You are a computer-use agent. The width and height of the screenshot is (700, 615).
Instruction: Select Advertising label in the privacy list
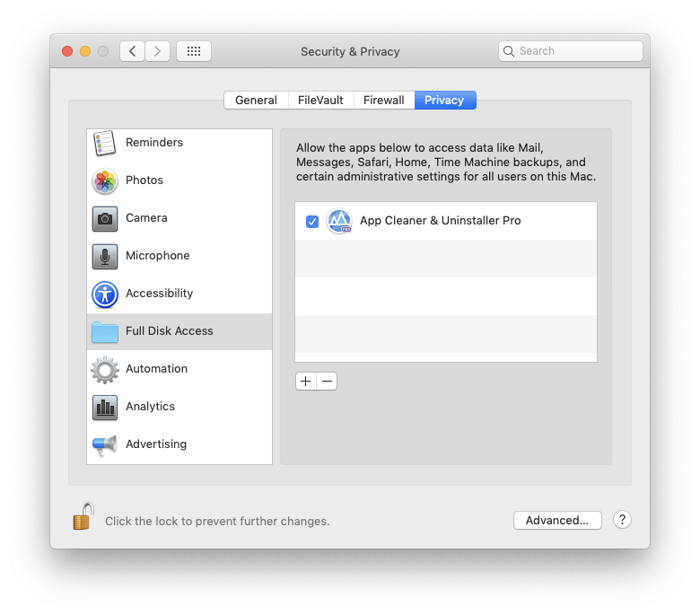point(156,444)
